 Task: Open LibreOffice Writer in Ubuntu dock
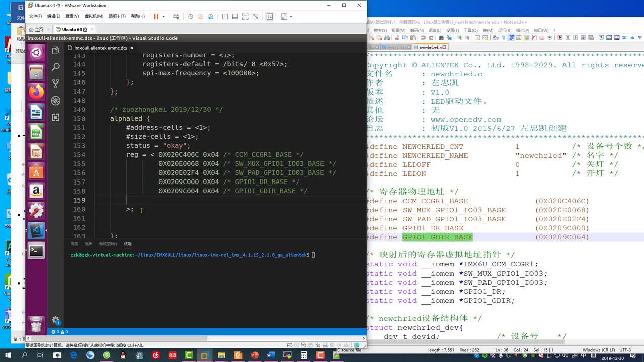click(36, 112)
